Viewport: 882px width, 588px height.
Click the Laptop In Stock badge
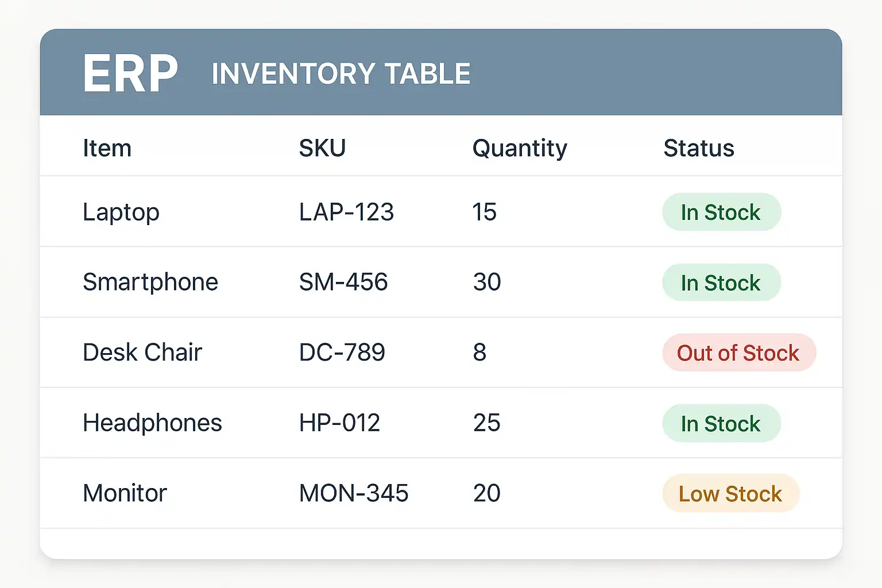click(721, 212)
